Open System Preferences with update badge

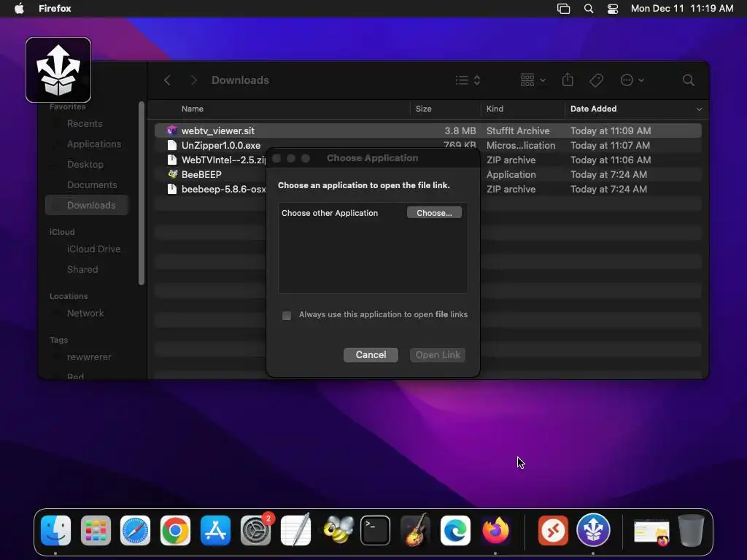tap(256, 530)
